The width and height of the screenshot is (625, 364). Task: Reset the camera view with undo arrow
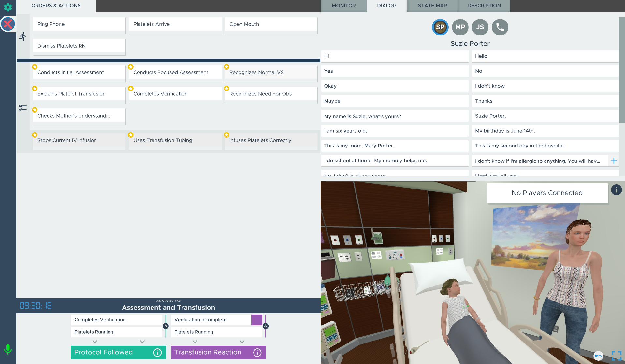(598, 356)
